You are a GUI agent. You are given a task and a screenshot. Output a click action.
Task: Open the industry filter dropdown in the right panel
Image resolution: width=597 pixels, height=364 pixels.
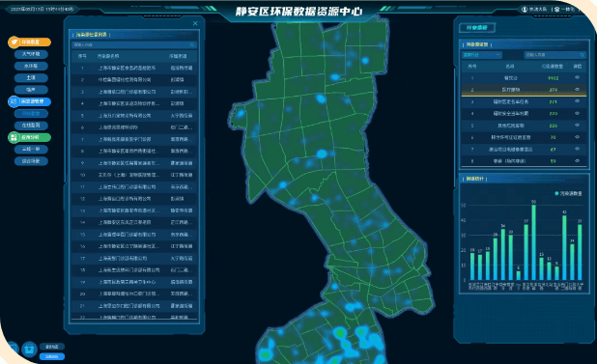pyautogui.click(x=482, y=55)
